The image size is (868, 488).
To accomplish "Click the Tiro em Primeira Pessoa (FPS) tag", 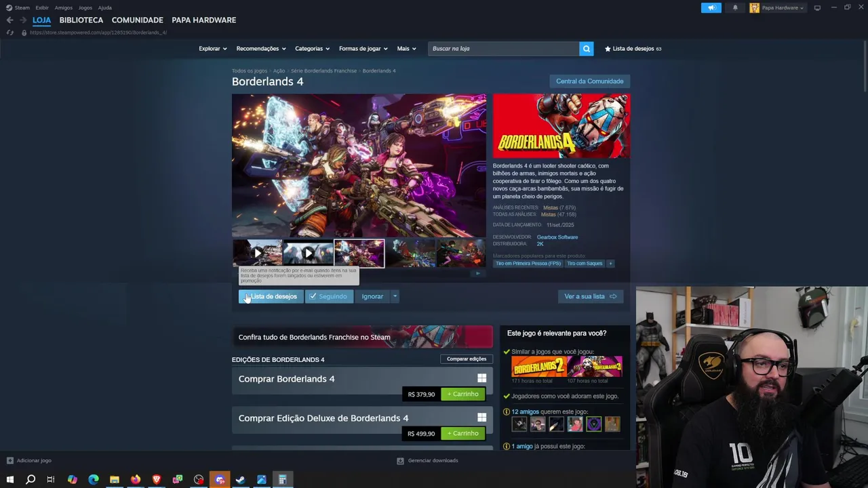I will pos(528,263).
